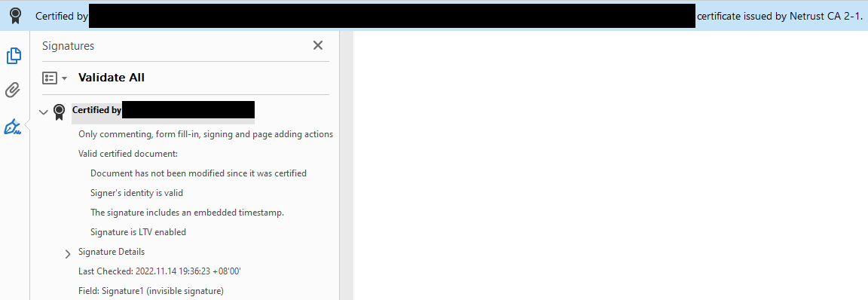This screenshot has height=300, width=868.
Task: Expand Signature Details
Action: (x=68, y=254)
